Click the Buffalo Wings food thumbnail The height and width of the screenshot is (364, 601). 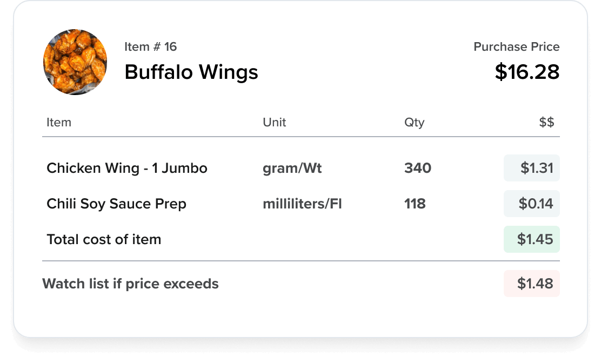[75, 62]
